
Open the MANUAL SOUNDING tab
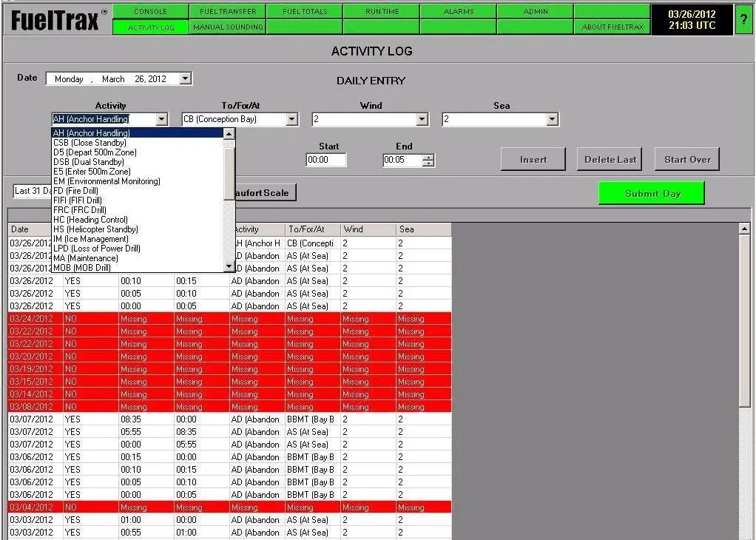point(228,27)
